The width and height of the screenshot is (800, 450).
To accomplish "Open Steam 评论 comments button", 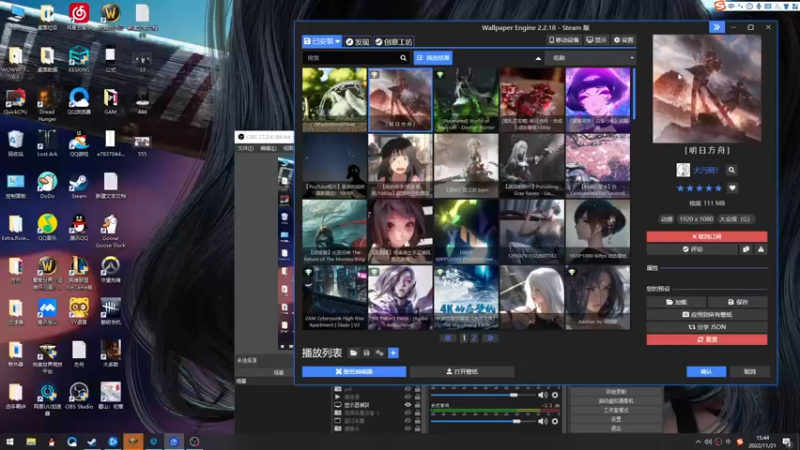I will tap(692, 249).
